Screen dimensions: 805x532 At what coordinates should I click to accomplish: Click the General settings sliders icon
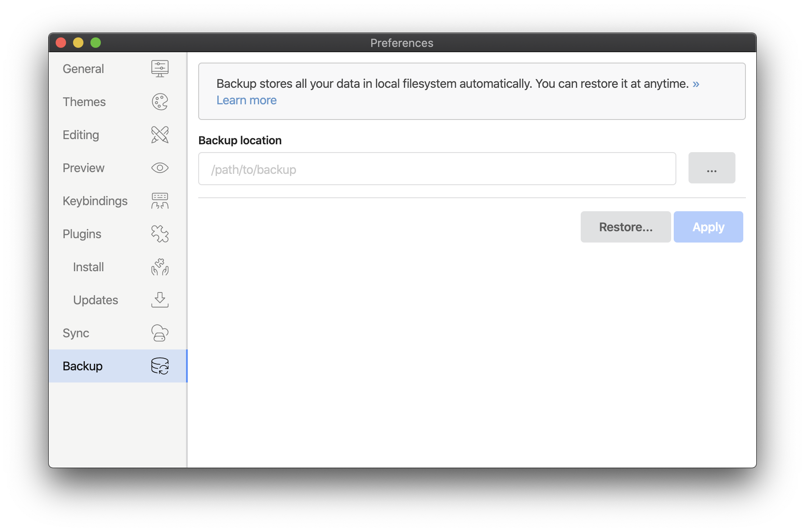tap(160, 69)
